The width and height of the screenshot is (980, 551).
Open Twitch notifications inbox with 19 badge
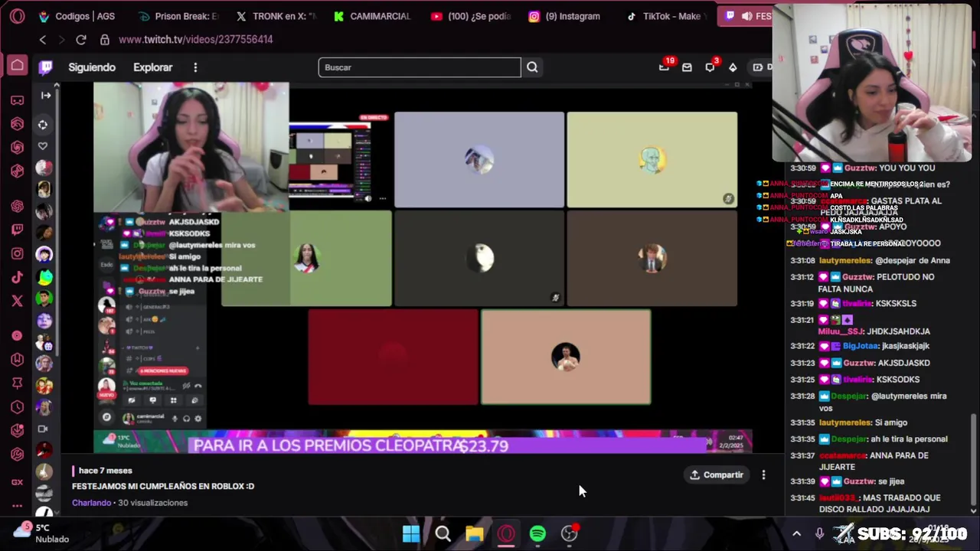coord(665,67)
